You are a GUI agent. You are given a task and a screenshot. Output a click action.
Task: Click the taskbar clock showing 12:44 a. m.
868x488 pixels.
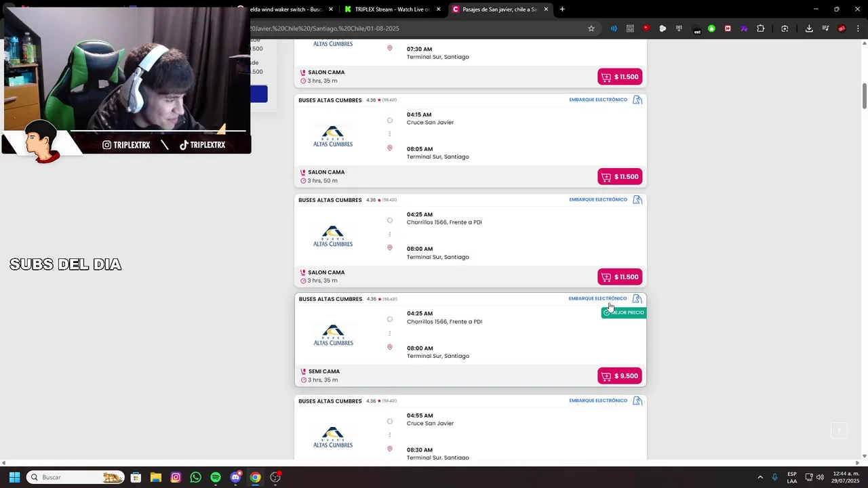pos(846,477)
